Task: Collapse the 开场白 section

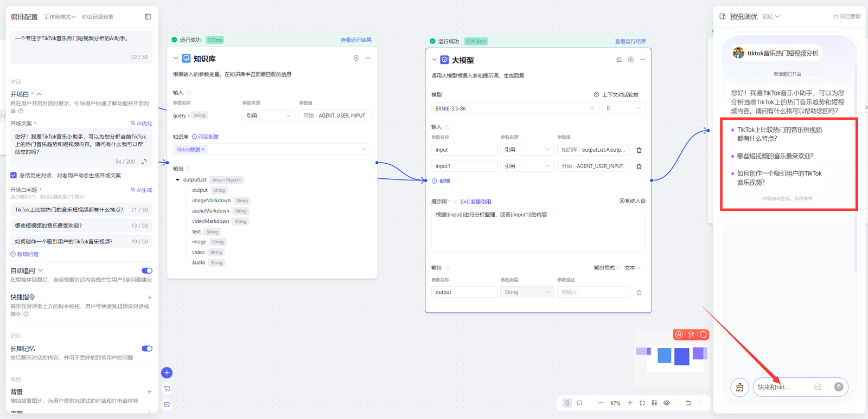Action: tap(39, 94)
